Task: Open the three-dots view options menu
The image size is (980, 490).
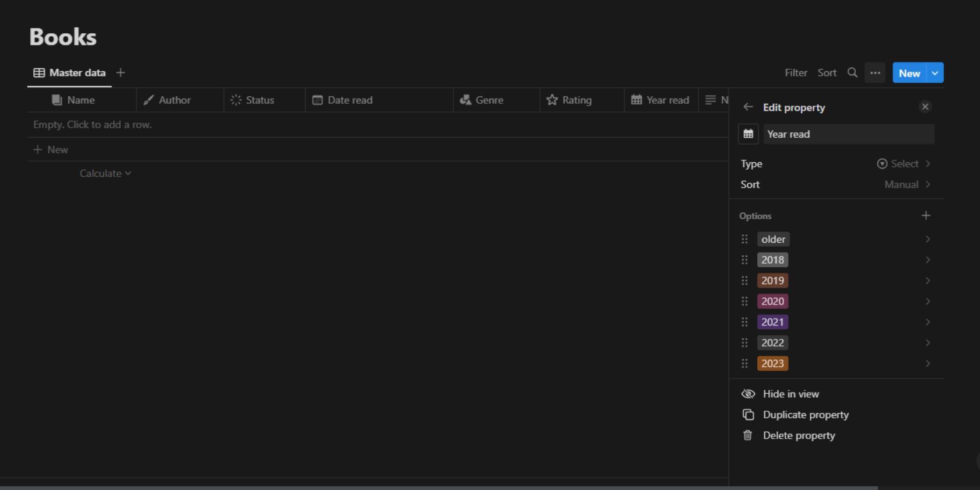Action: click(875, 73)
